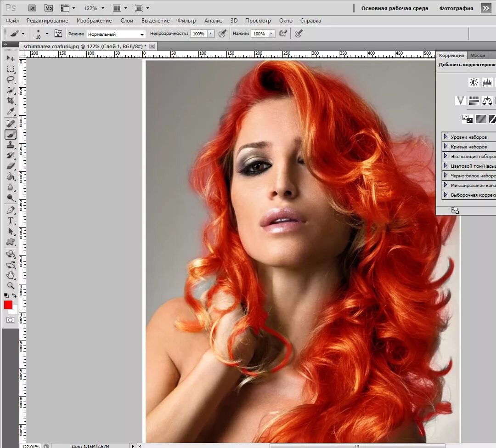Open the brush preset picker arrow
The height and width of the screenshot is (448, 496).
pos(47,34)
